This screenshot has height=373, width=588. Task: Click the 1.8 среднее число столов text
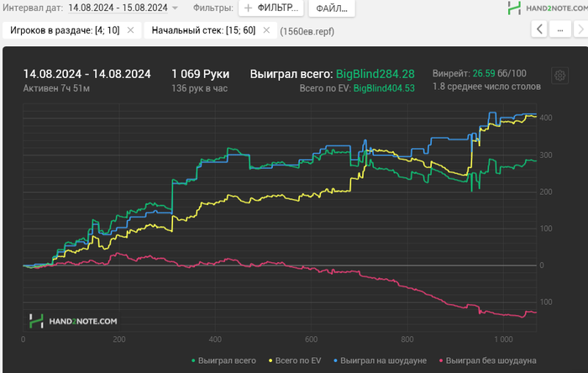[x=486, y=87]
